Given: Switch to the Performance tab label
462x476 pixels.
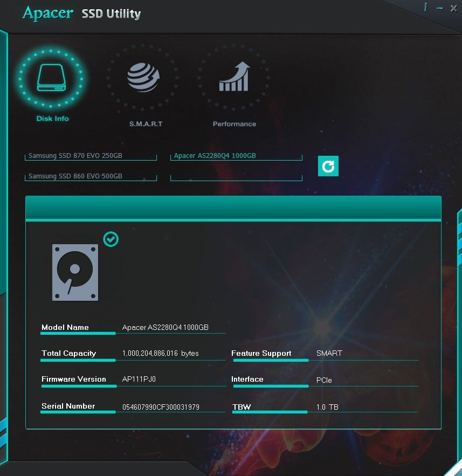Looking at the screenshot, I should 235,124.
